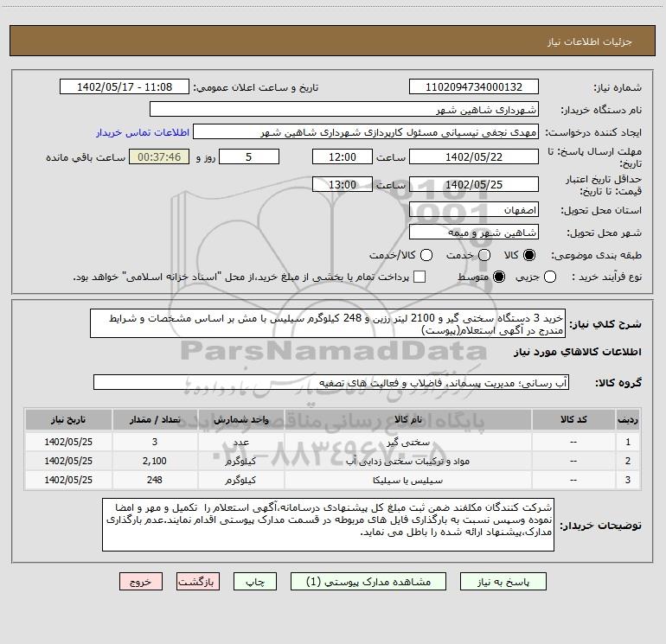Select the متوسط purchase type radio
Image resolution: width=666 pixels, height=644 pixels.
[x=499, y=277]
